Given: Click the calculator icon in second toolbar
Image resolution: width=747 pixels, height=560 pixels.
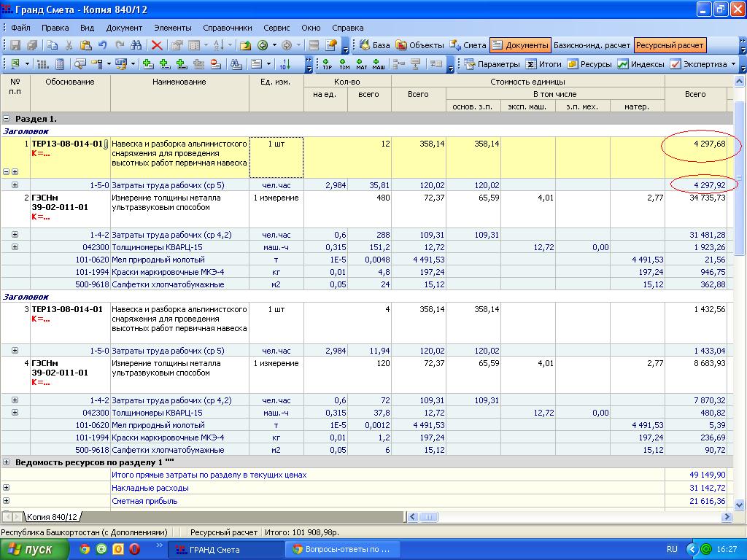Looking at the screenshot, I should coord(60,64).
